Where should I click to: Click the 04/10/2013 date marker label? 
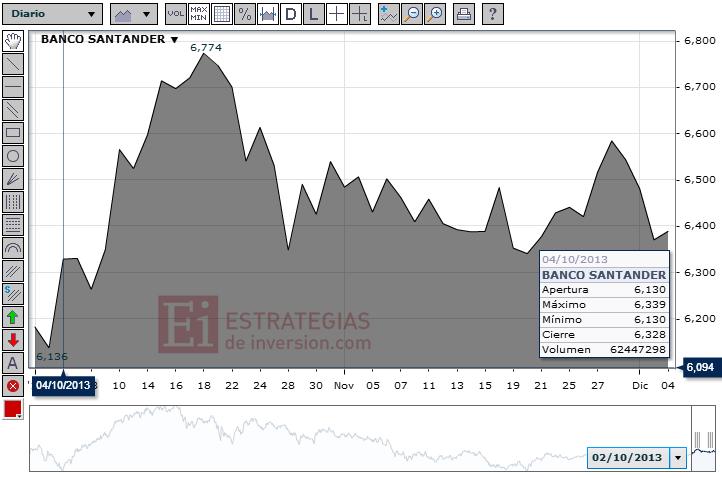click(64, 385)
